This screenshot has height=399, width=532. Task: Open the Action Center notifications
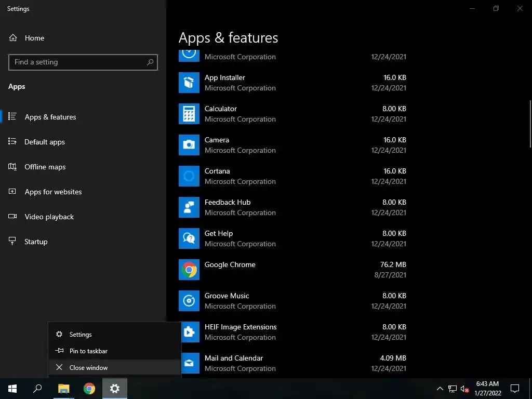515,389
